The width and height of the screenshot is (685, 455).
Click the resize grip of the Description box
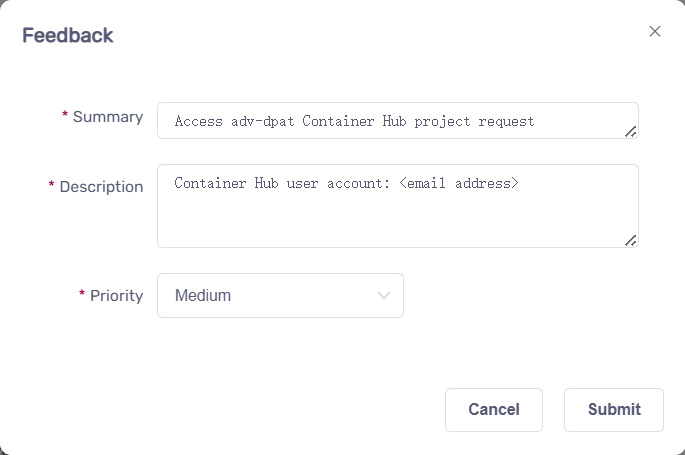630,239
